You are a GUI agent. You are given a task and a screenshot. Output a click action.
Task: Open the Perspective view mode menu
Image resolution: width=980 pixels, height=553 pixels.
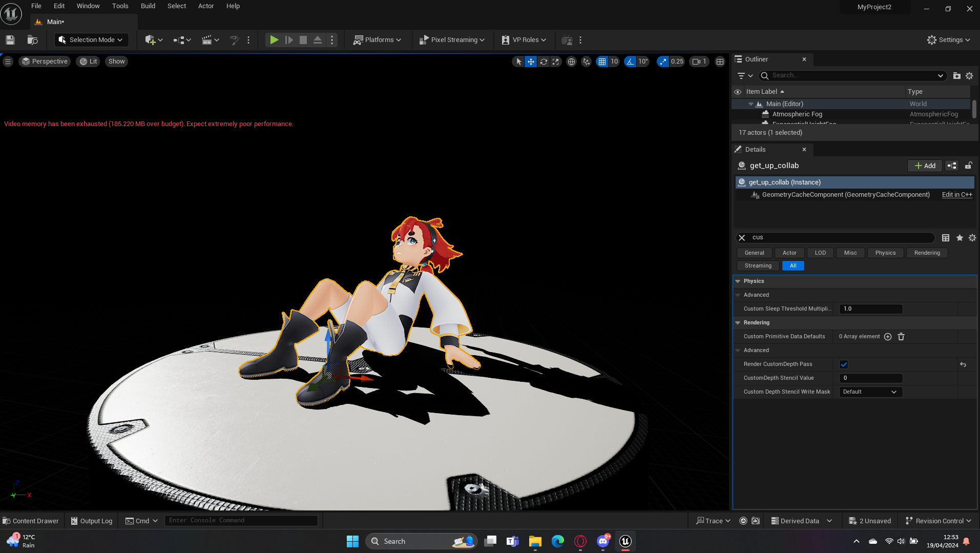[45, 62]
